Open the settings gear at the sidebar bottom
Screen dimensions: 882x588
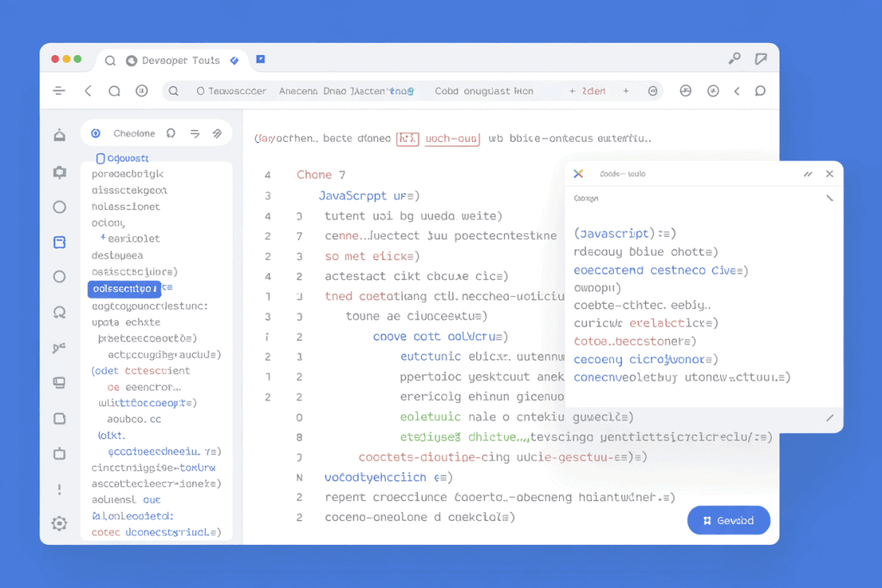point(59,523)
